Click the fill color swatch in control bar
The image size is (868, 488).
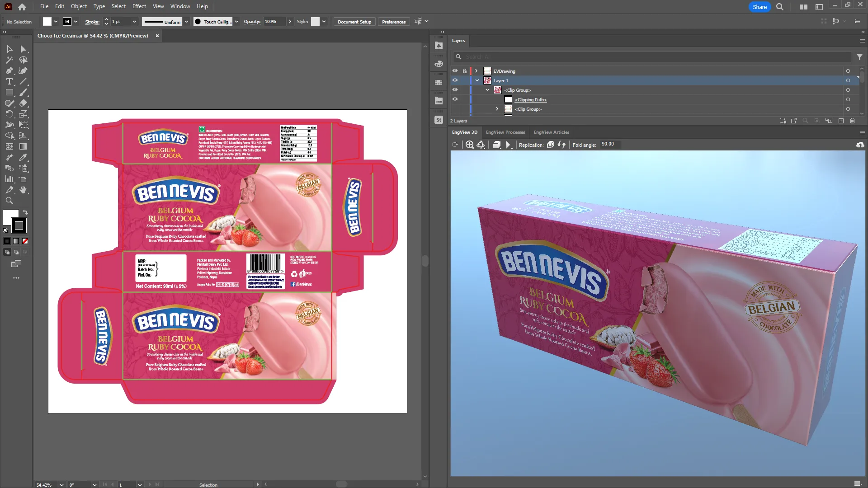point(47,22)
